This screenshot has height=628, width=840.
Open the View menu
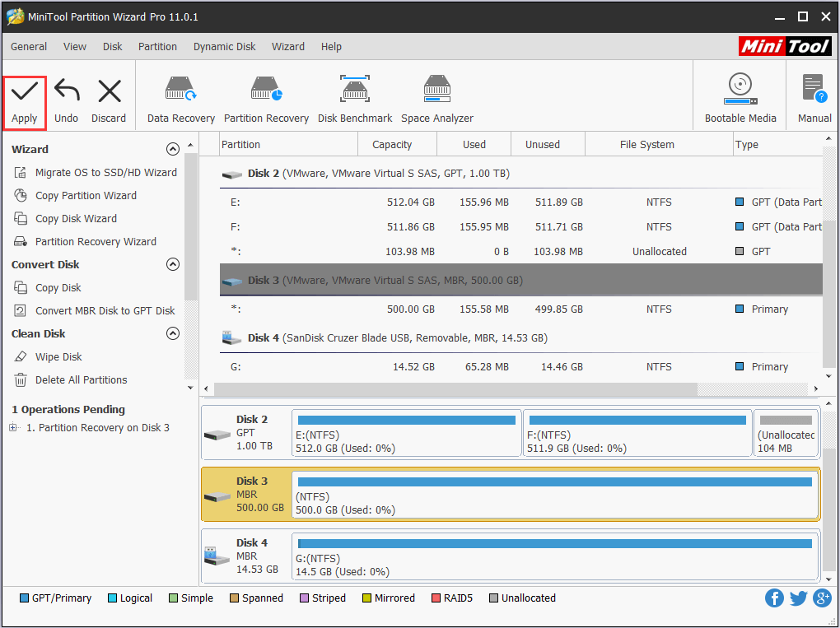[x=74, y=47]
